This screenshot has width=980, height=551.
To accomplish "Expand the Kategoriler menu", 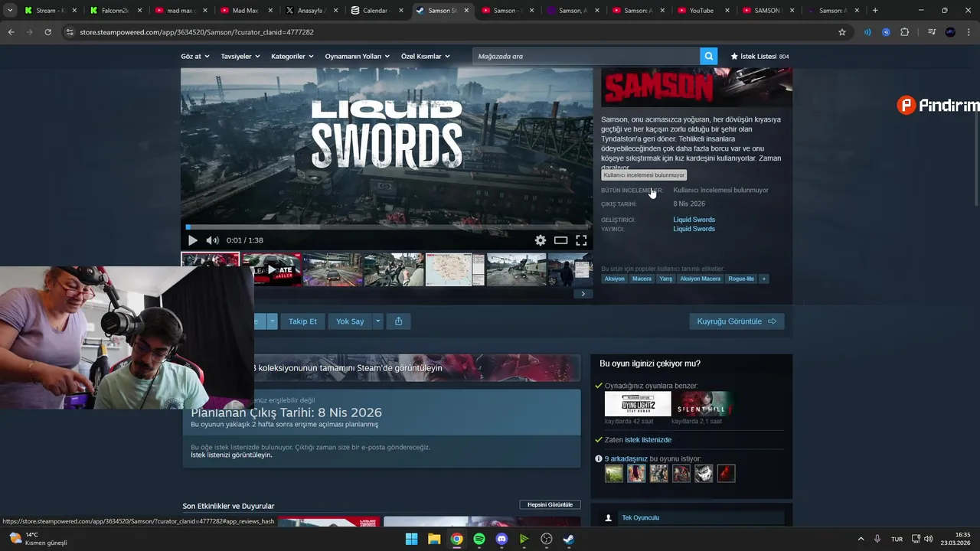I will pyautogui.click(x=292, y=56).
